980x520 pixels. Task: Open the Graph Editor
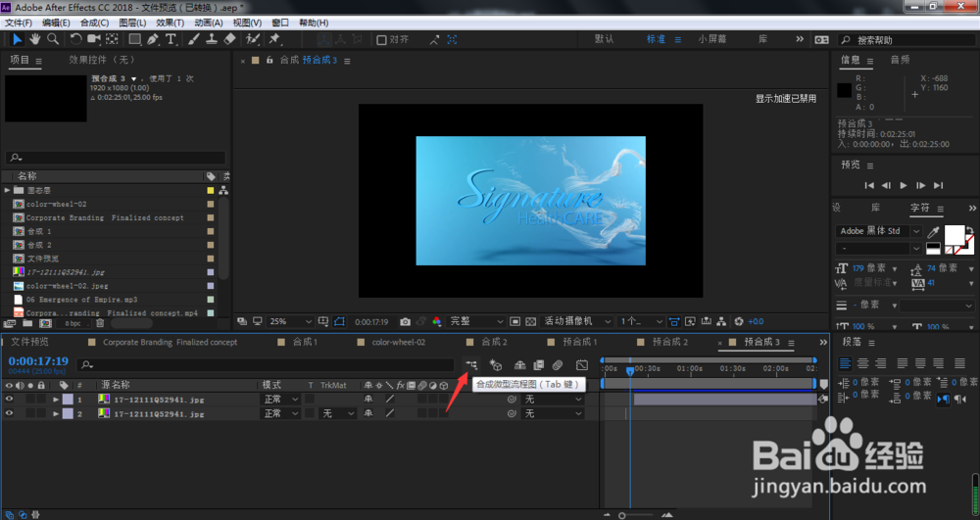point(582,364)
